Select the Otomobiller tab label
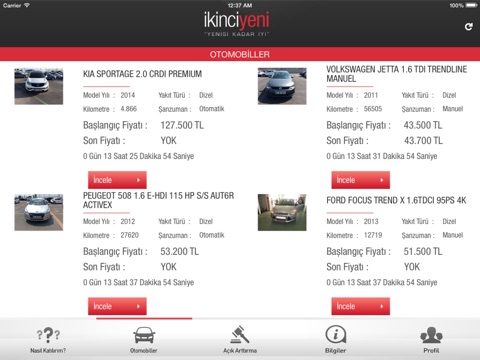 coord(144,351)
